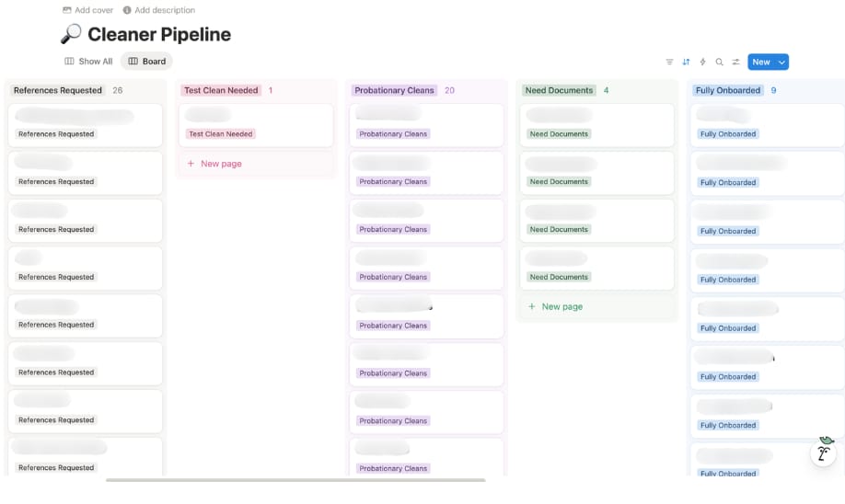Open the card in Test Clean Needed
The image size is (845, 504).
tap(255, 124)
